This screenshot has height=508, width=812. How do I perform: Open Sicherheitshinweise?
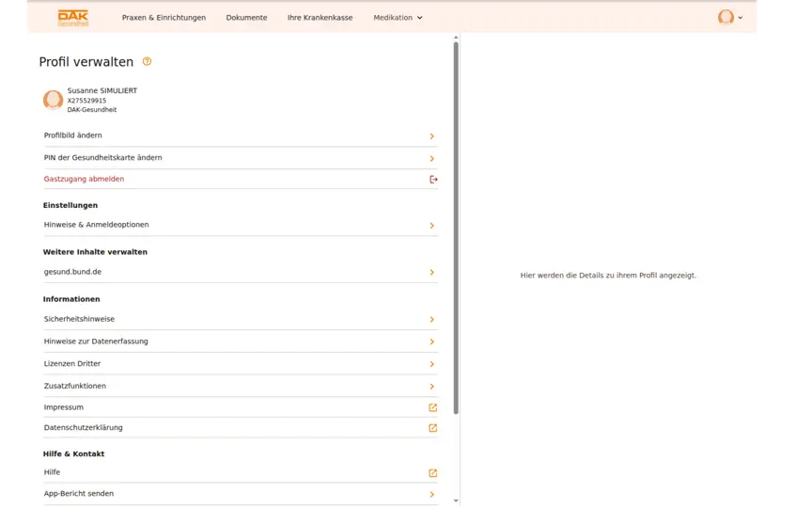click(241, 319)
